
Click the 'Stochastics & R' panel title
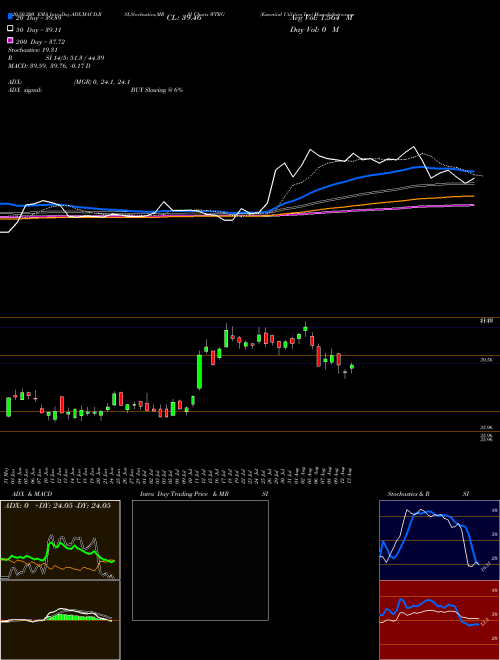tap(409, 494)
